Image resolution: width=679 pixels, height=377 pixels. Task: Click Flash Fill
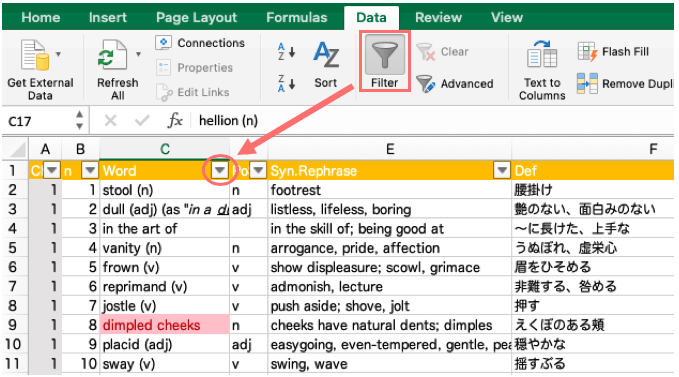(x=613, y=52)
